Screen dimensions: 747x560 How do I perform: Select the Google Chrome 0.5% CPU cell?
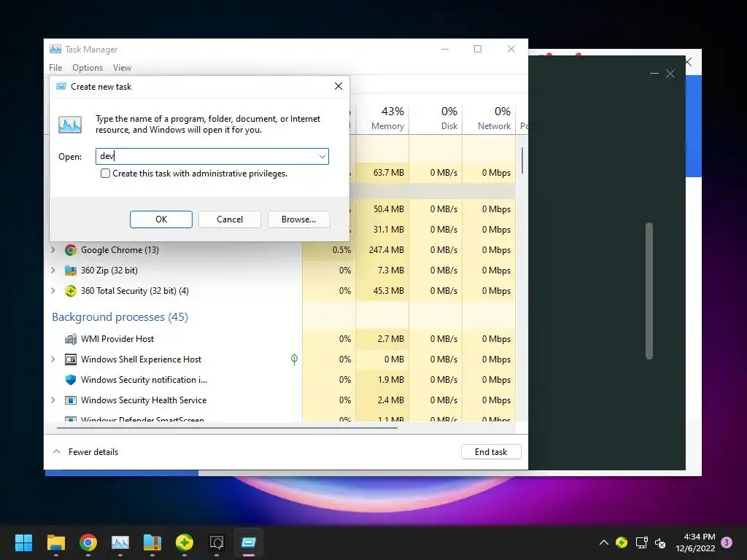point(329,250)
